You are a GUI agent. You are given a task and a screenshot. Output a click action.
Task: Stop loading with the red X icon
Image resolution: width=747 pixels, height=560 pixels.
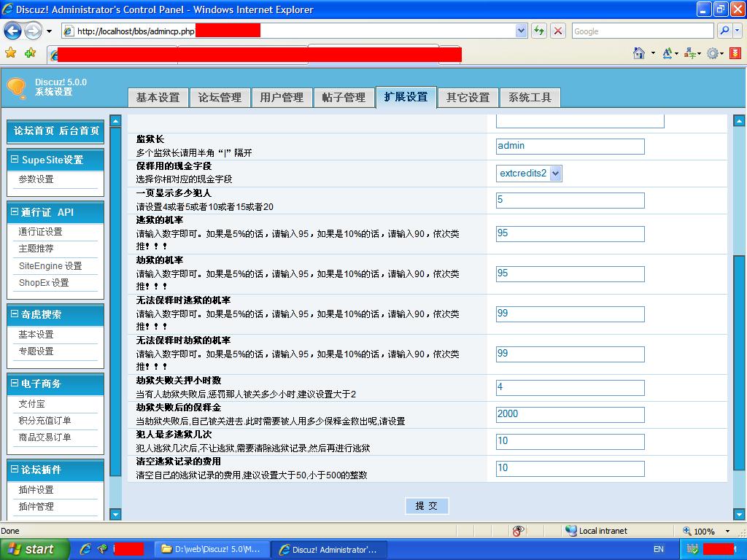(558, 31)
